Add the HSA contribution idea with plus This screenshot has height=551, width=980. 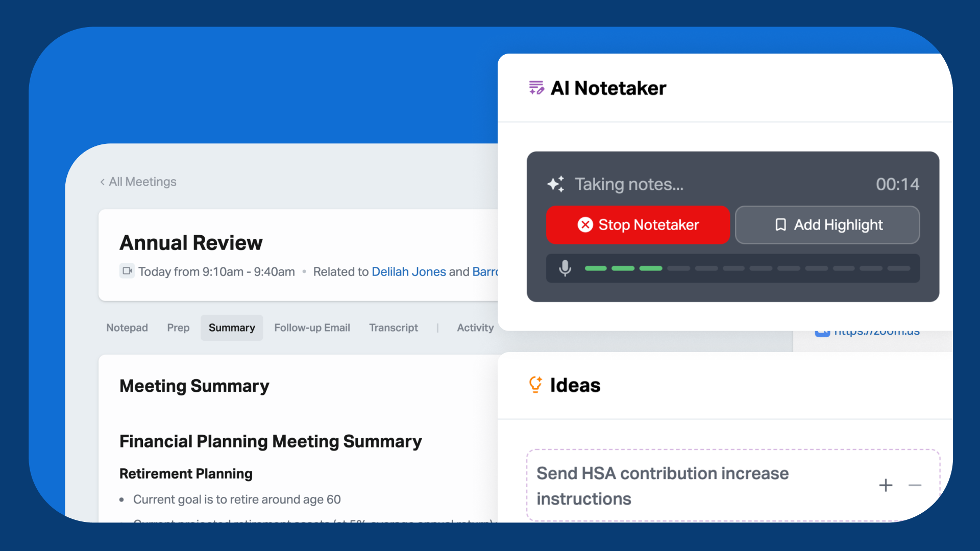[x=886, y=485]
